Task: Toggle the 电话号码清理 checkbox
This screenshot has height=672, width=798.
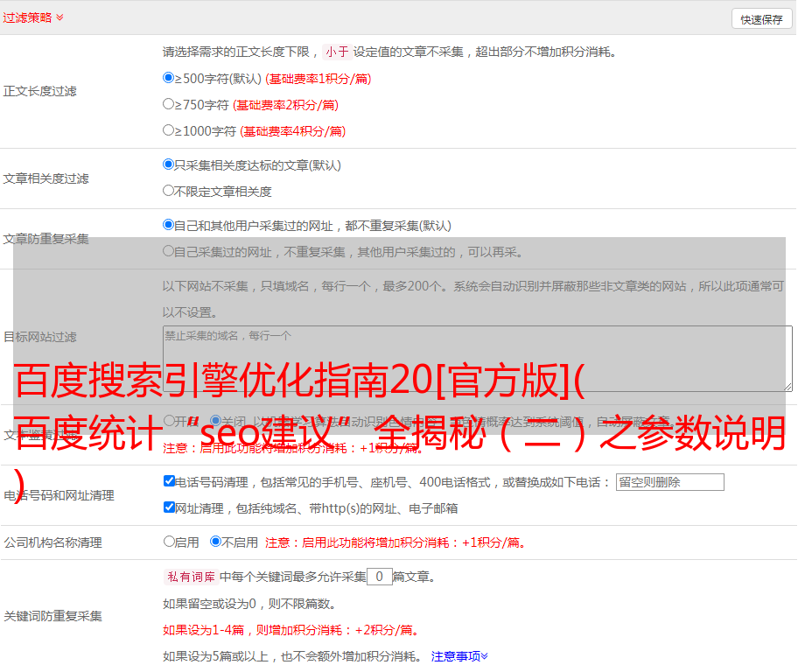Action: [x=170, y=481]
